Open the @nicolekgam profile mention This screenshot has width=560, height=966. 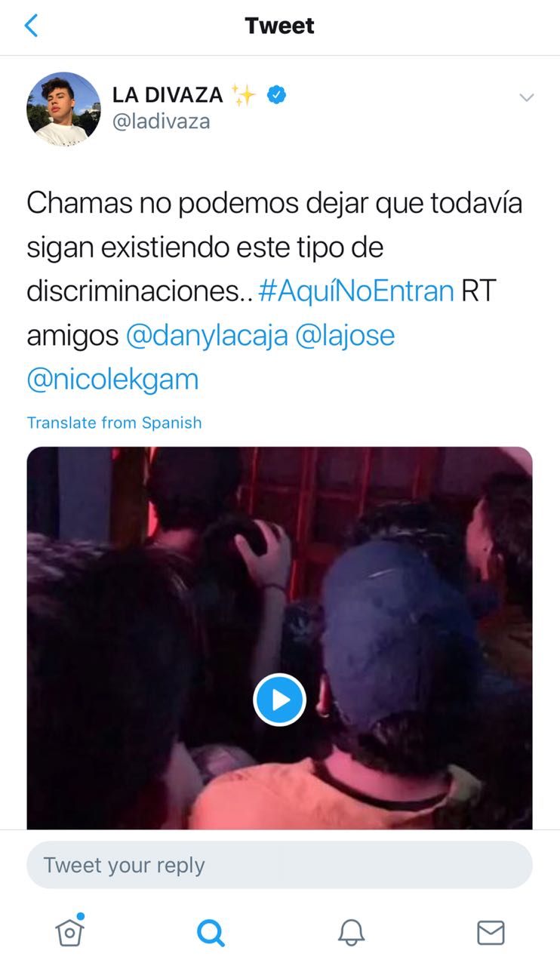112,379
